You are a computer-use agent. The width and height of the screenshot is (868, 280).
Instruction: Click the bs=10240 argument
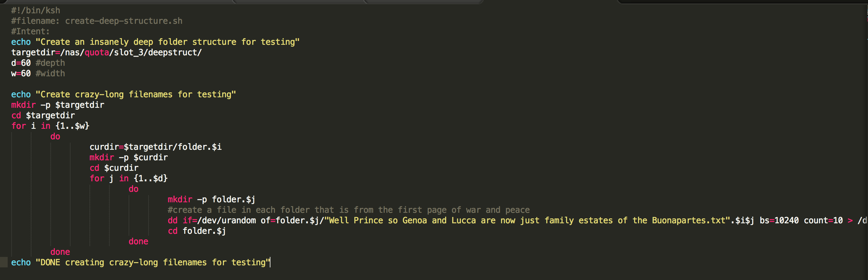tap(779, 220)
